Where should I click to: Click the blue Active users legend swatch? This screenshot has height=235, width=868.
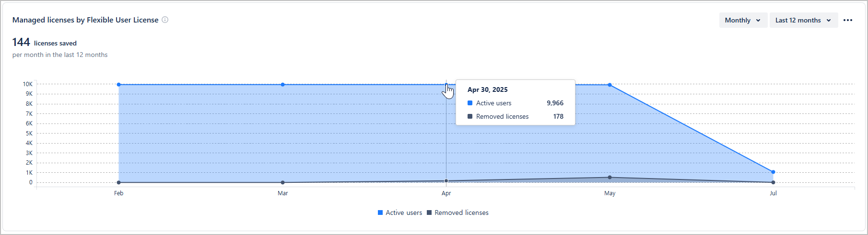pos(380,213)
